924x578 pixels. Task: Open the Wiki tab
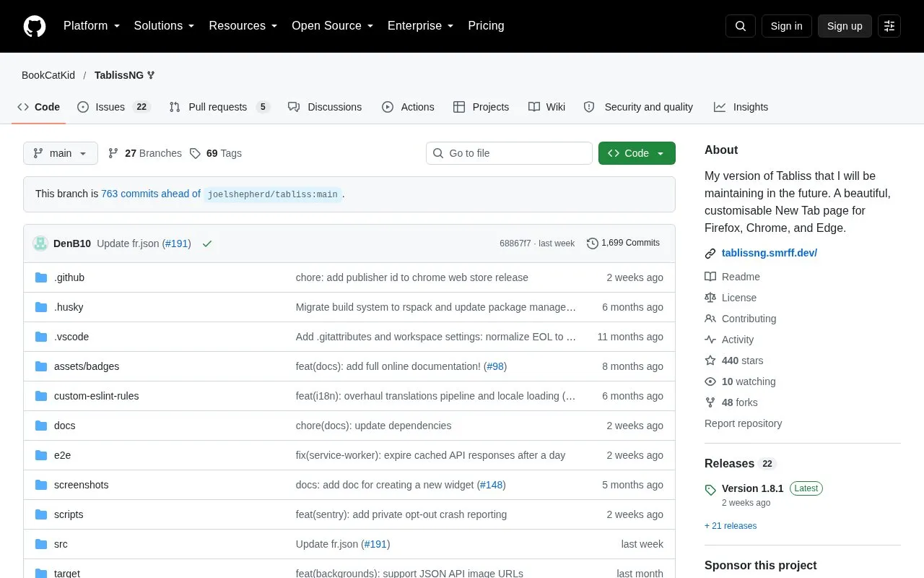[547, 107]
